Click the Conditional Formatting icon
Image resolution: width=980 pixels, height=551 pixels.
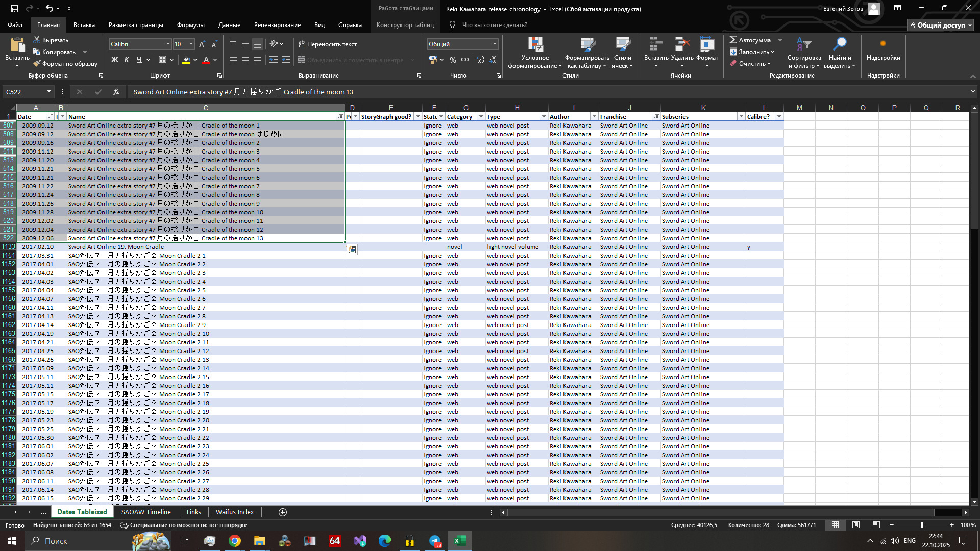[535, 45]
